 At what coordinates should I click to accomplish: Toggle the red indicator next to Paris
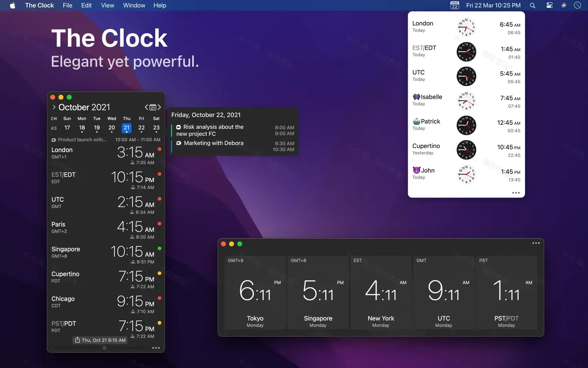pyautogui.click(x=159, y=223)
